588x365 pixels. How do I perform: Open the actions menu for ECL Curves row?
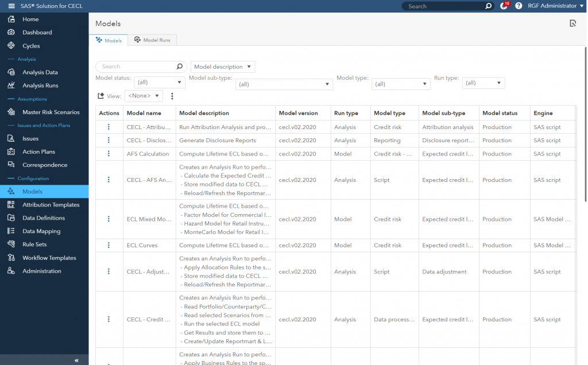[109, 245]
